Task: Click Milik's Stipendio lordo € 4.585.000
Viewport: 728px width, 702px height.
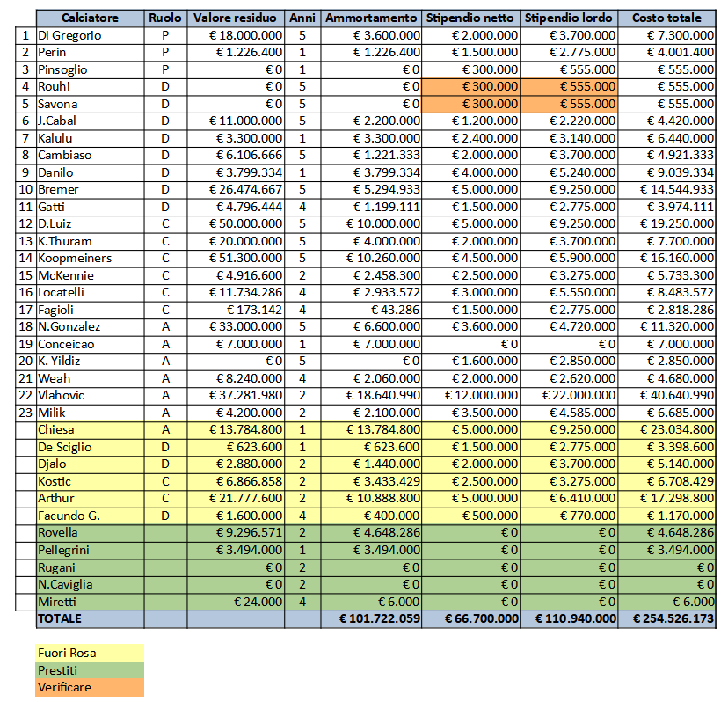Action: pos(569,413)
